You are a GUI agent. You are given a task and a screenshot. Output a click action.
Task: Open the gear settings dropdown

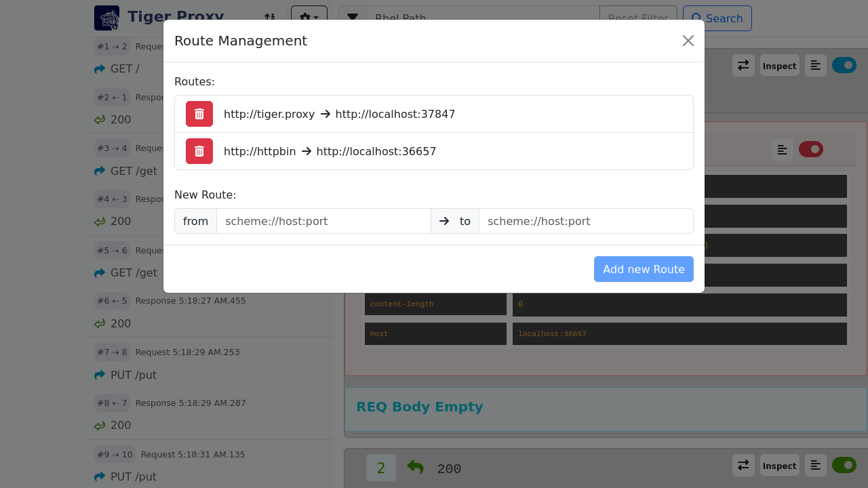pos(309,18)
